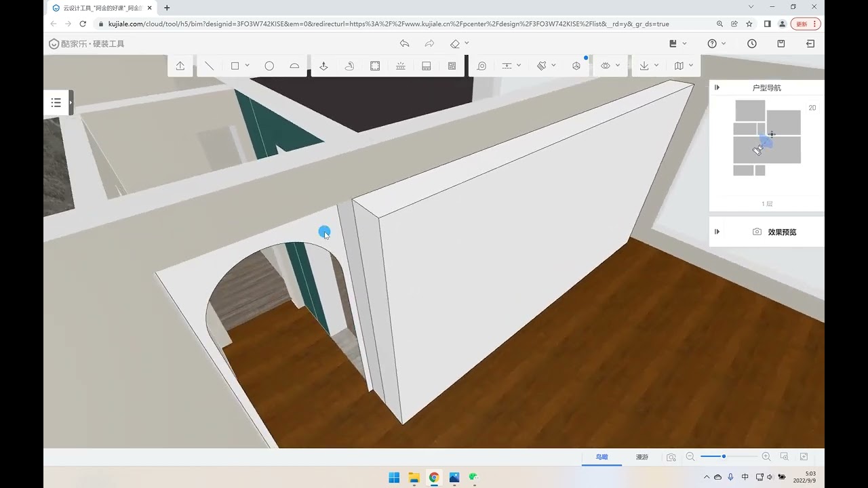Screen dimensions: 868x488
Task: Reload the browser page
Action: (x=83, y=24)
